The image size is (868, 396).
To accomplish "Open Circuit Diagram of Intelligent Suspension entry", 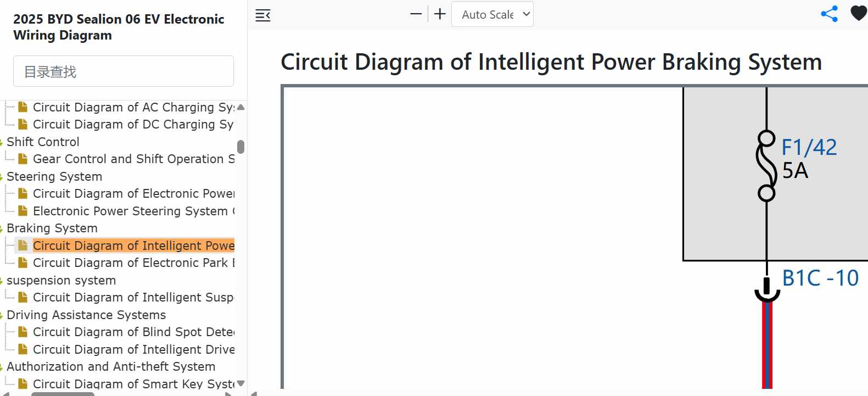I will (x=133, y=297).
